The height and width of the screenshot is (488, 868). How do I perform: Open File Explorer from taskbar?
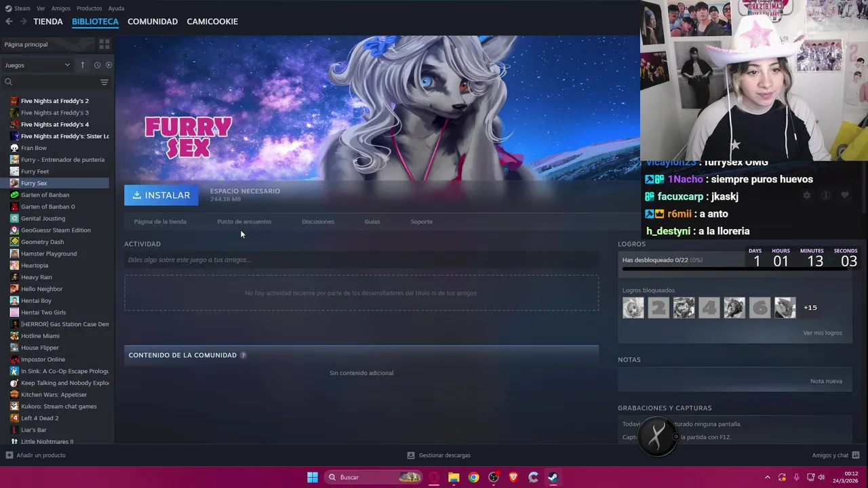point(454,477)
